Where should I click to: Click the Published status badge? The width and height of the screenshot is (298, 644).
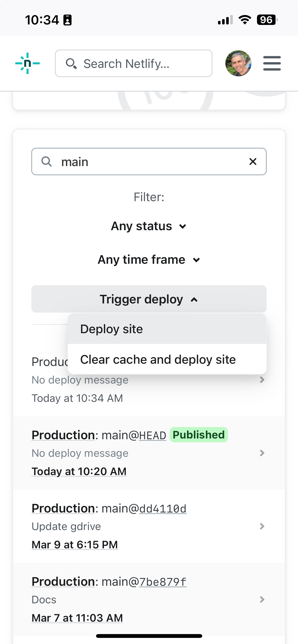(x=199, y=435)
